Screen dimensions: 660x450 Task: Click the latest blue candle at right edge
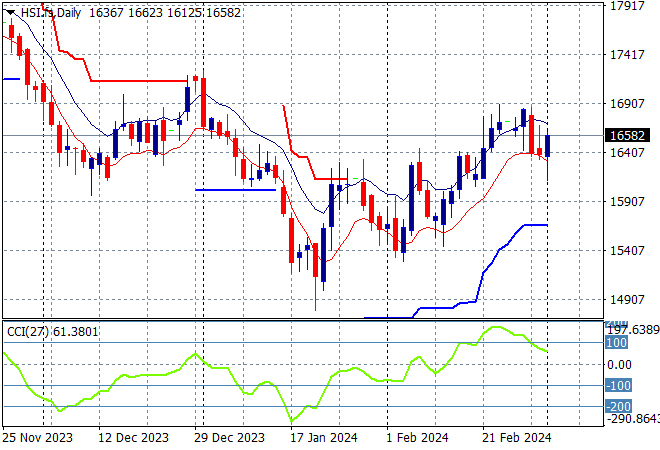[547, 144]
